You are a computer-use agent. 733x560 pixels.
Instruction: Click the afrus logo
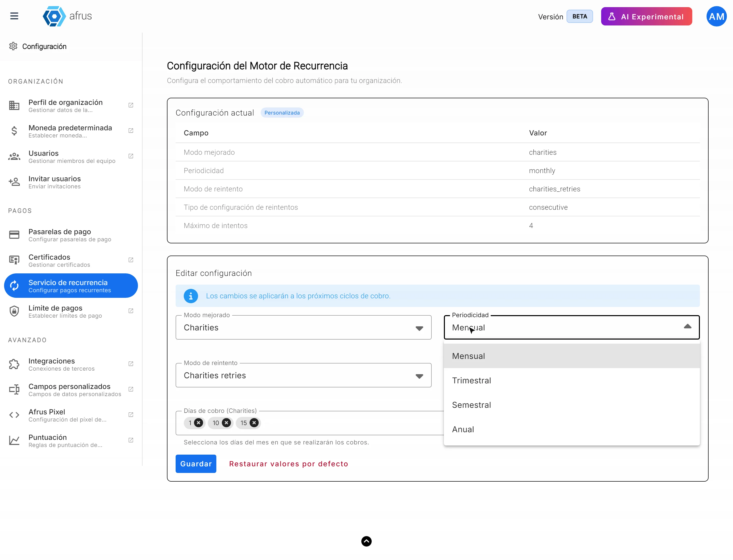pos(67,16)
